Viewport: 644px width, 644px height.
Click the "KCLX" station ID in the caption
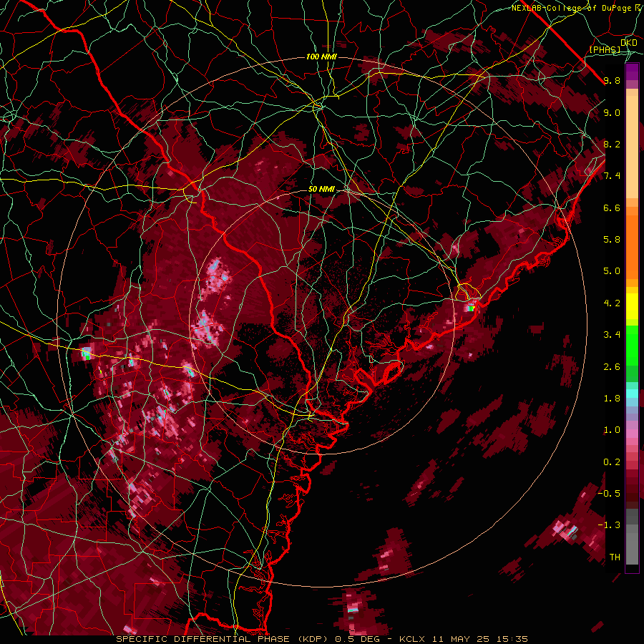413,639
